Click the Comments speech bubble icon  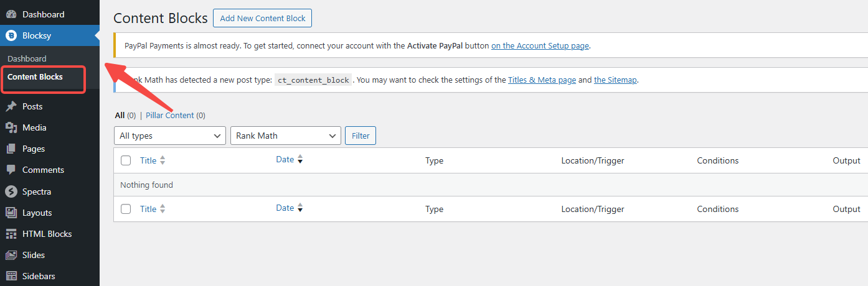pos(11,170)
